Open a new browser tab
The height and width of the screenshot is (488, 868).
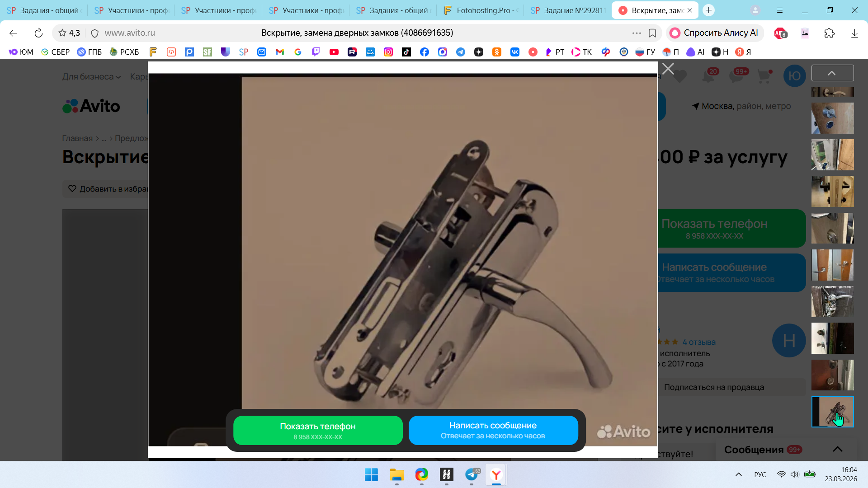[x=708, y=10]
